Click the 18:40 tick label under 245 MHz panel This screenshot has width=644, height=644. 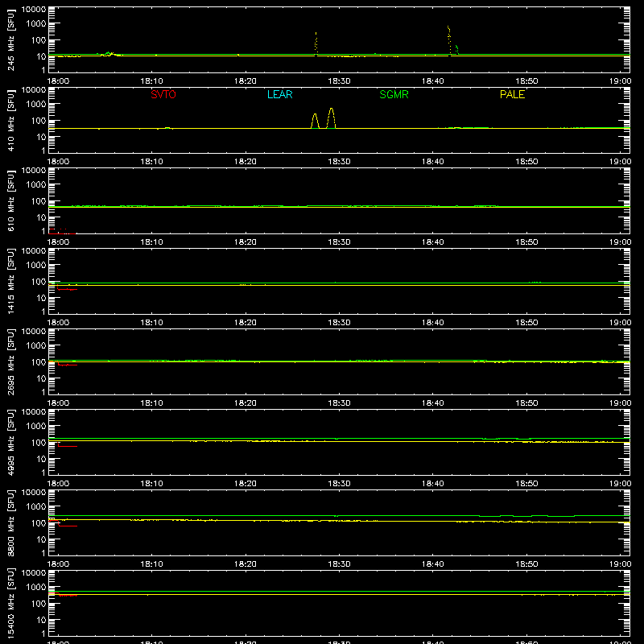click(432, 81)
